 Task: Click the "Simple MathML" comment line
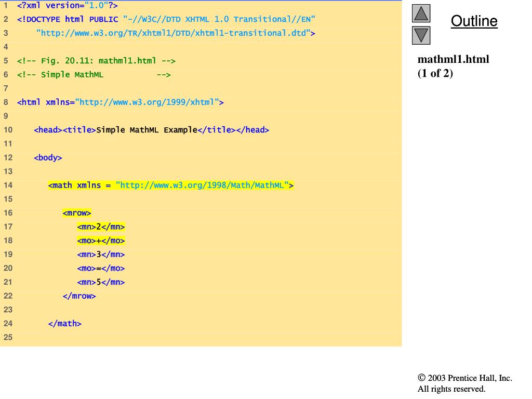[x=94, y=75]
